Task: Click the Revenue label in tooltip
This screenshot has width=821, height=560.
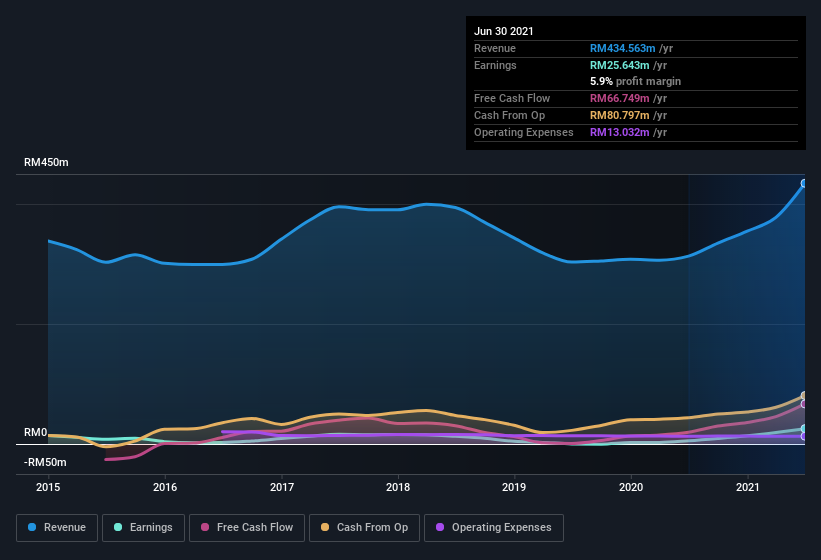Action: 495,48
